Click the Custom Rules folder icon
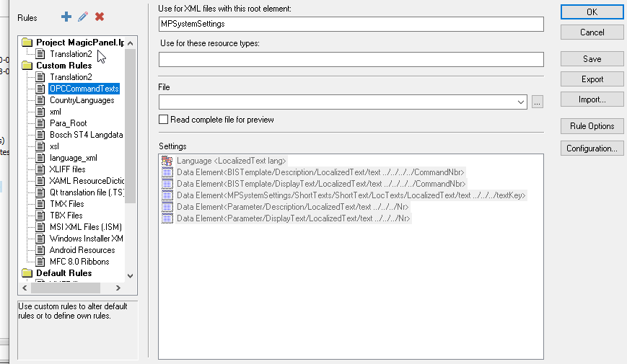This screenshot has width=627, height=364. tap(27, 66)
